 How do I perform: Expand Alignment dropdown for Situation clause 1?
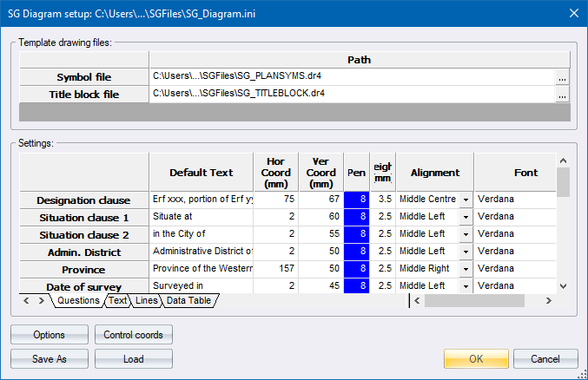[x=466, y=217]
